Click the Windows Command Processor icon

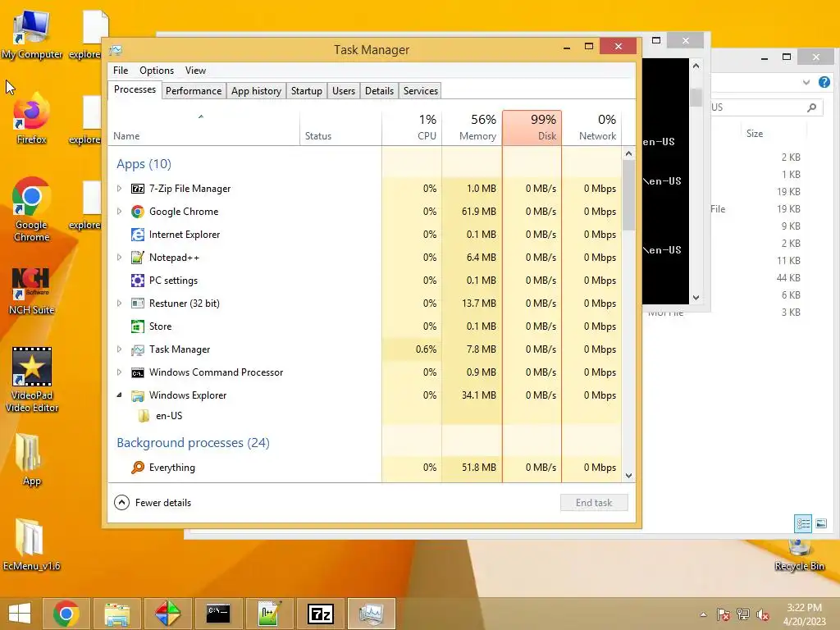point(138,372)
